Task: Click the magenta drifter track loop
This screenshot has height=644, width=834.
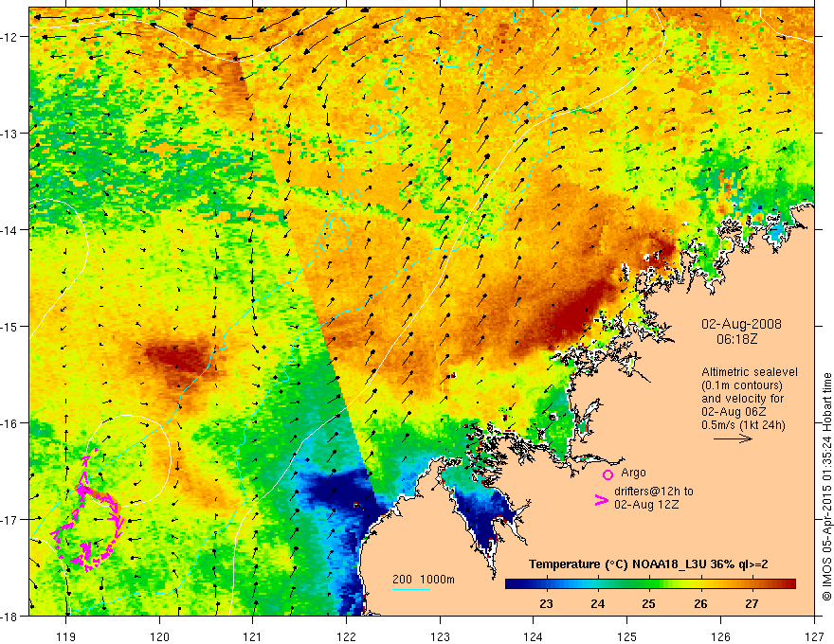Action: [x=89, y=512]
